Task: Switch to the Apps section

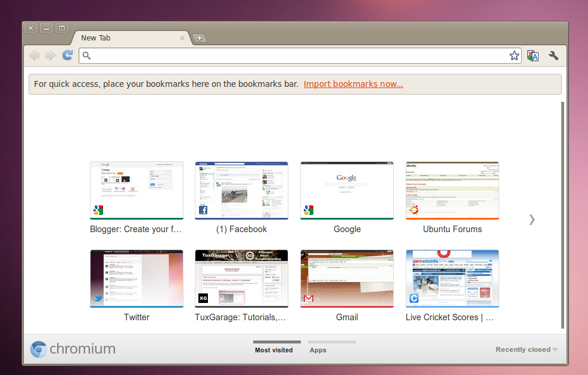Action: [331, 347]
